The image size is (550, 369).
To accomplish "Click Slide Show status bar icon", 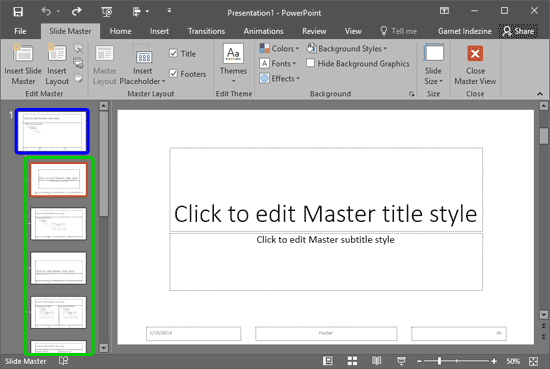I will [x=401, y=361].
